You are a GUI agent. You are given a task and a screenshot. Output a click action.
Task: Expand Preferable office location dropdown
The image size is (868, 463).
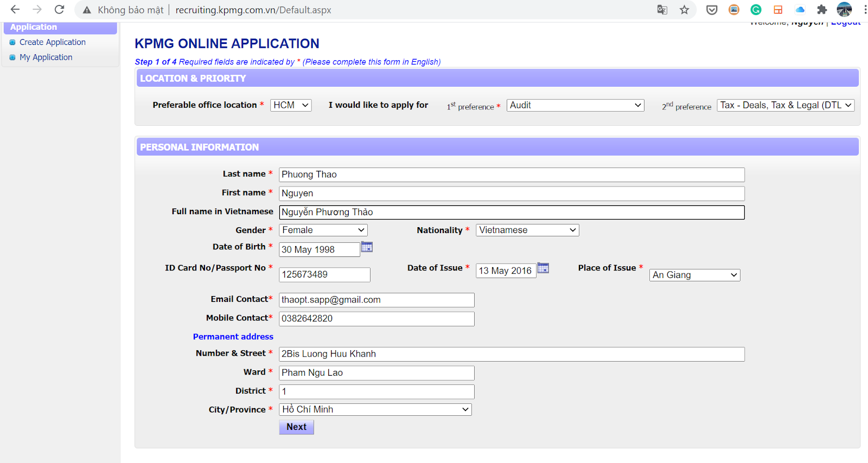tap(291, 105)
